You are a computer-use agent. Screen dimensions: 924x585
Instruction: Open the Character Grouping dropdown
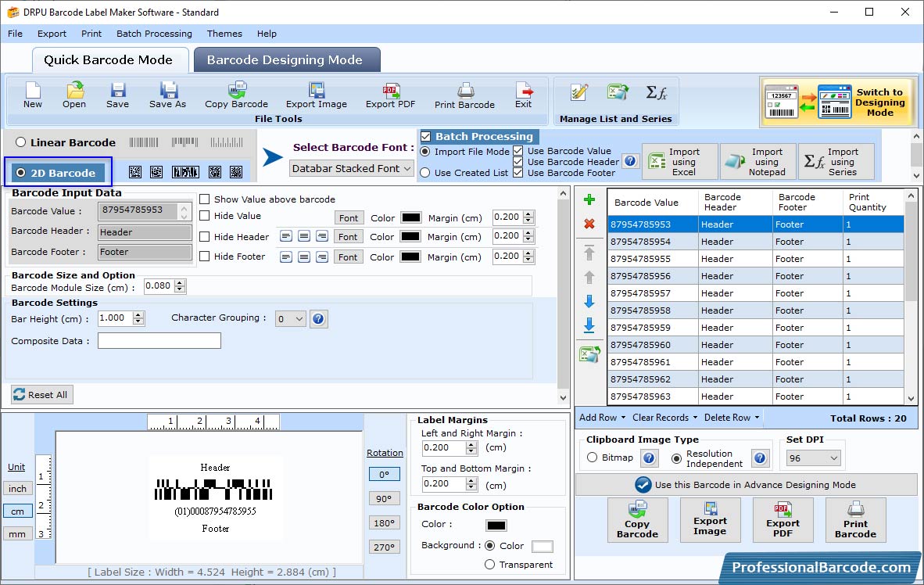(x=291, y=319)
